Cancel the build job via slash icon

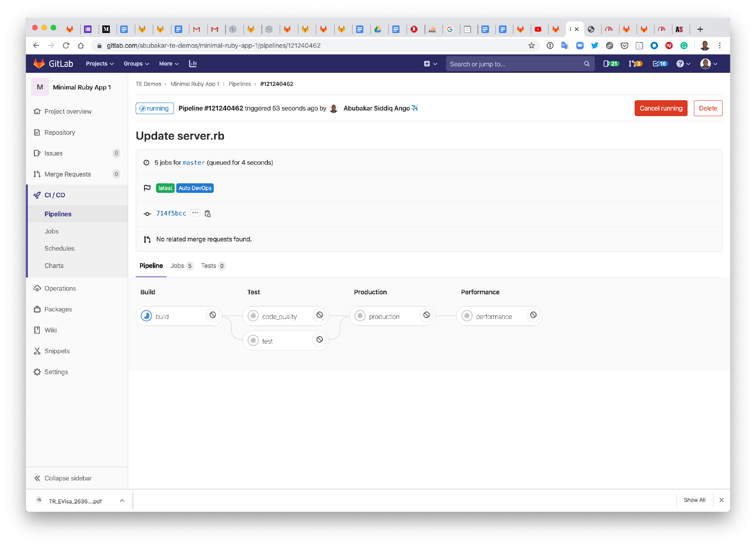(214, 315)
